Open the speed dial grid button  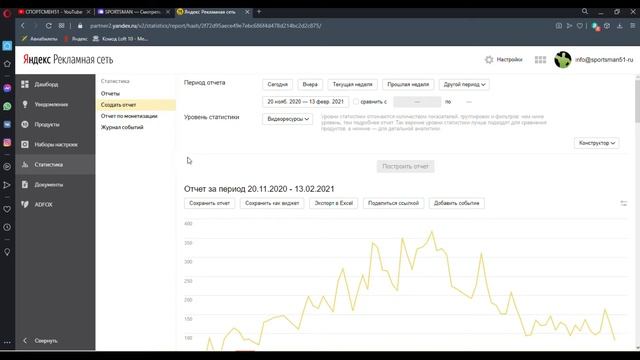coord(61,26)
